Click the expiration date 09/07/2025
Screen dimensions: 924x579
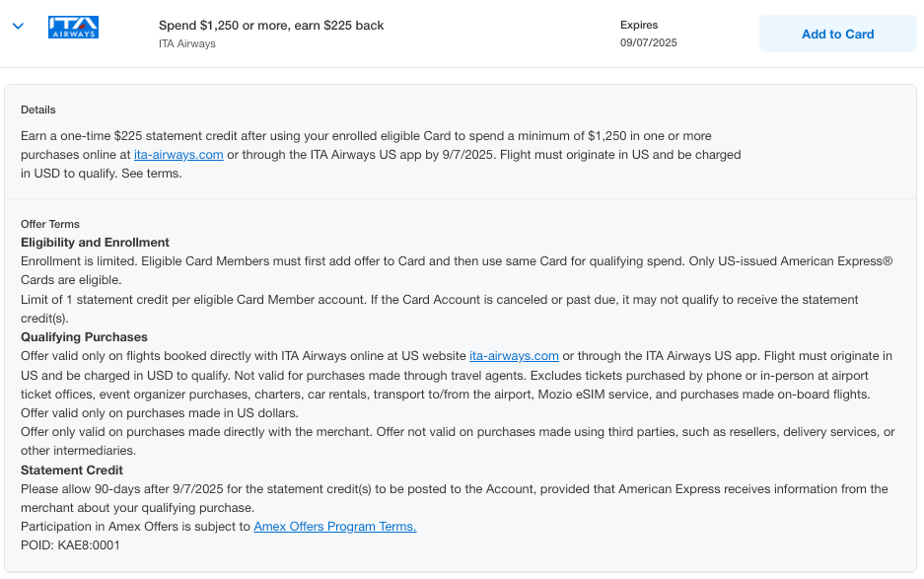click(x=648, y=42)
